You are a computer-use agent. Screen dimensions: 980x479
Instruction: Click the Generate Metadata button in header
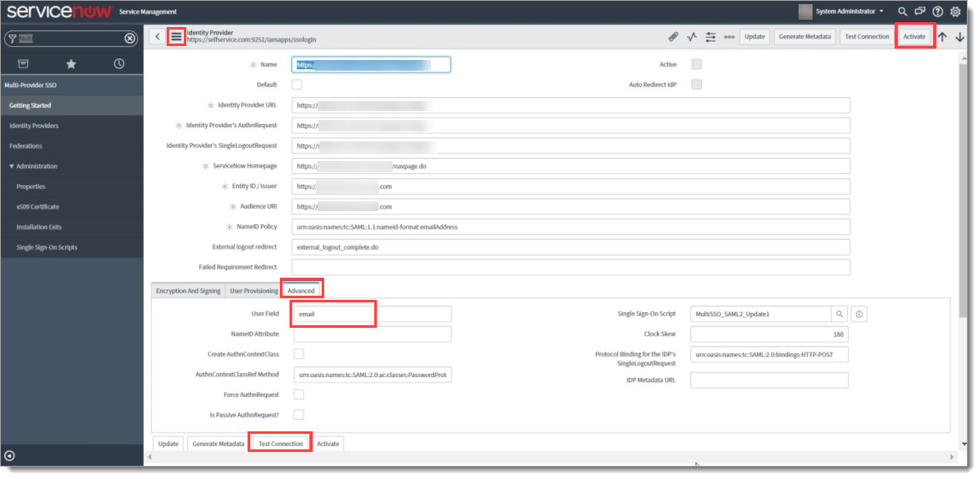pos(804,37)
